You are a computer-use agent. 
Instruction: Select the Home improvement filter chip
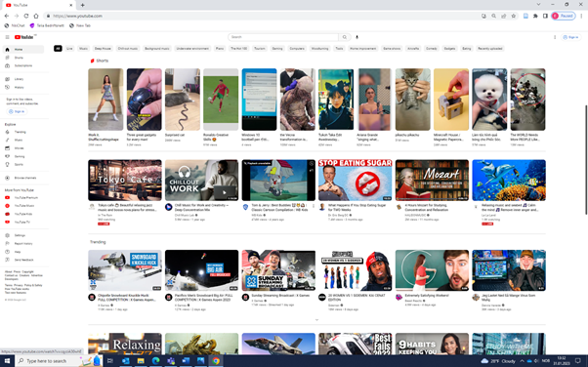(362, 49)
